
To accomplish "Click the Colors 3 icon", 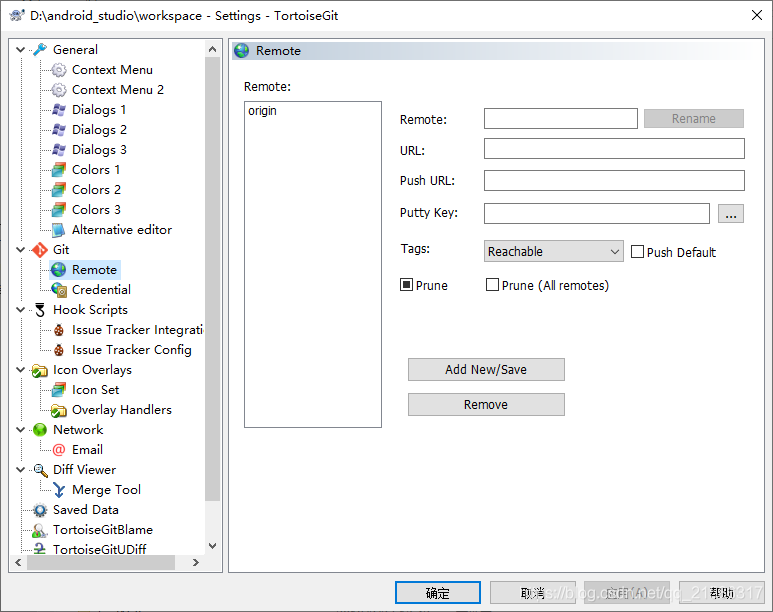I will point(59,210).
